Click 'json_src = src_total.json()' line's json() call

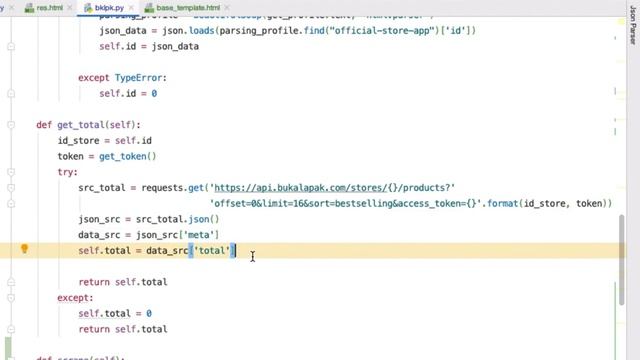[x=204, y=219]
